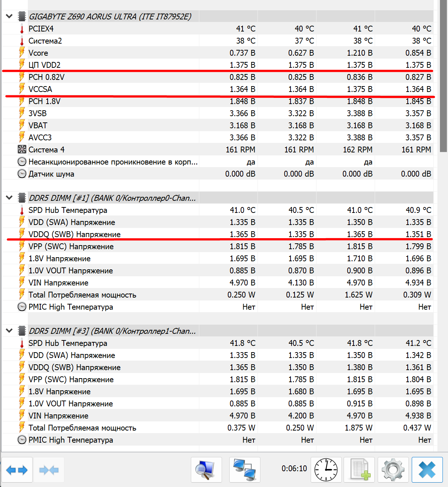Click the thermometer icon beside PCIEX4
Viewport: 448px width, 487px height.
(x=22, y=29)
